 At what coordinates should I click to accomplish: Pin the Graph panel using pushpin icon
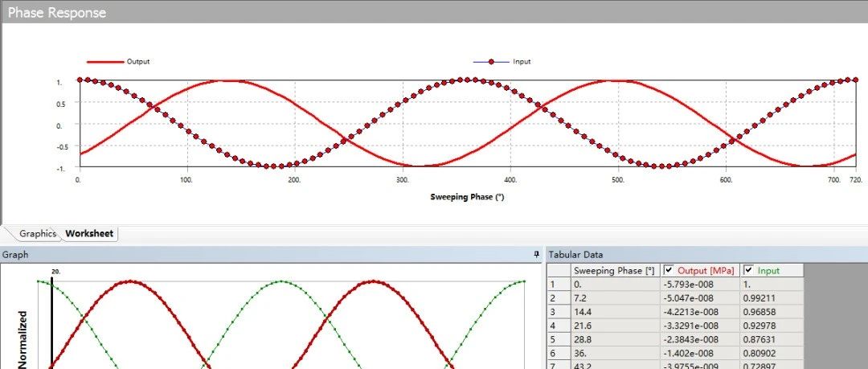click(537, 254)
